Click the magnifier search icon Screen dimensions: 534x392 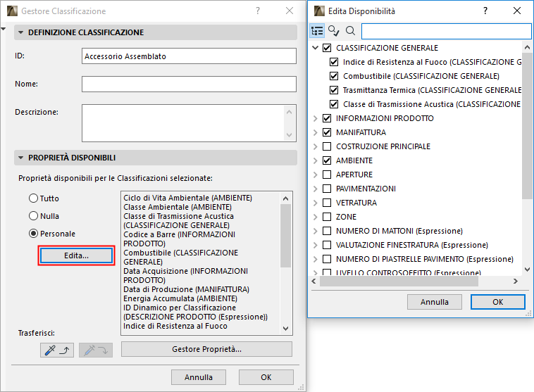pos(350,31)
